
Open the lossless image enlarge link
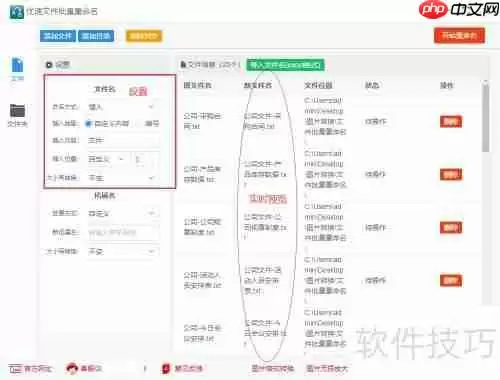tap(327, 369)
